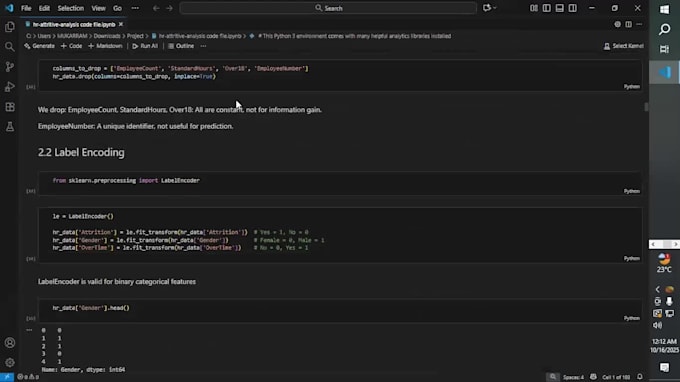Select language mode Python on LabelEncoder import cell
This screenshot has width=680, height=382.
tap(631, 191)
